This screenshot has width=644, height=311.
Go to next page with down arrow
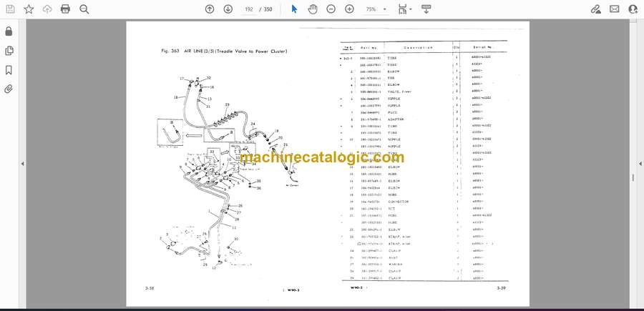click(x=228, y=9)
